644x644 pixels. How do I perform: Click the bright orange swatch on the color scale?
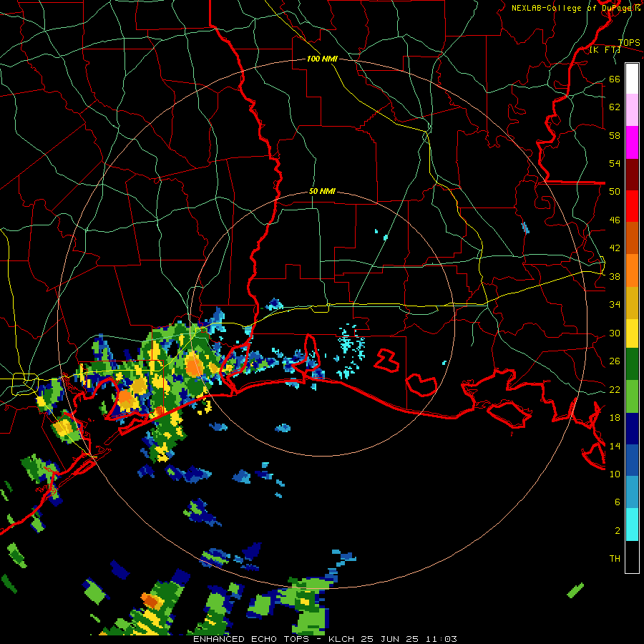click(632, 270)
